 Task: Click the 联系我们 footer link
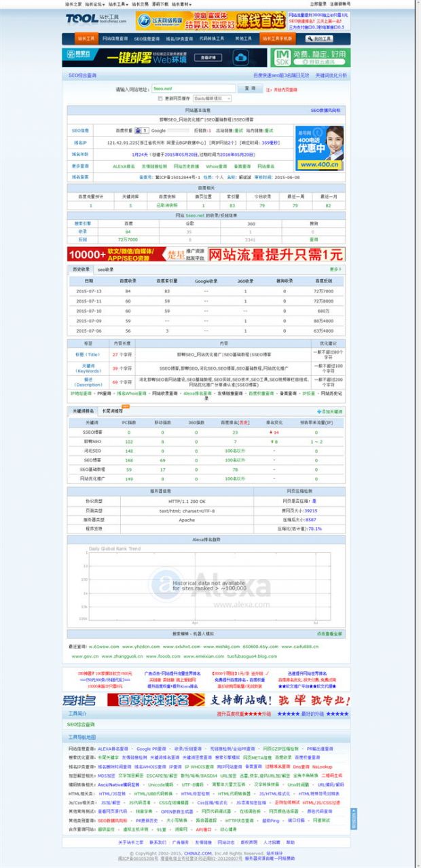point(159,842)
